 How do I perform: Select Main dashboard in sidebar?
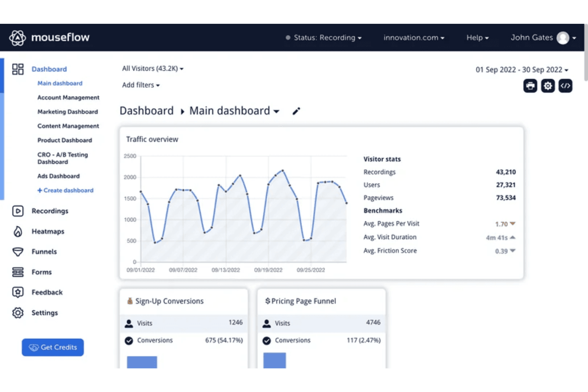pos(60,83)
